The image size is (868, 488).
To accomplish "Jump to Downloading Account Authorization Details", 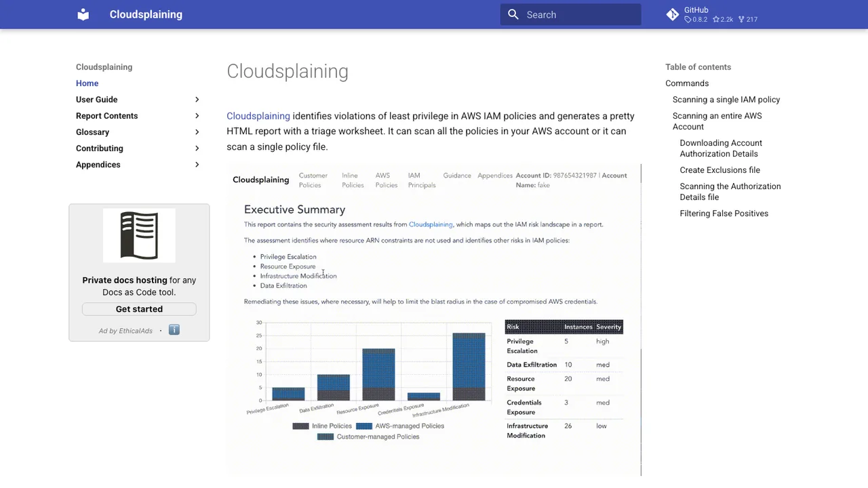I will point(721,148).
